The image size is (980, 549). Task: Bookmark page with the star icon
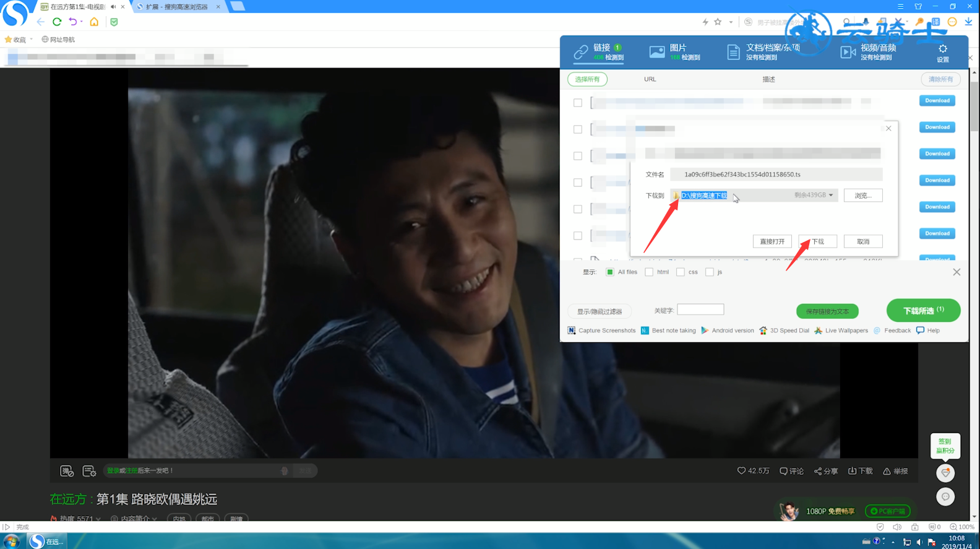click(x=718, y=22)
